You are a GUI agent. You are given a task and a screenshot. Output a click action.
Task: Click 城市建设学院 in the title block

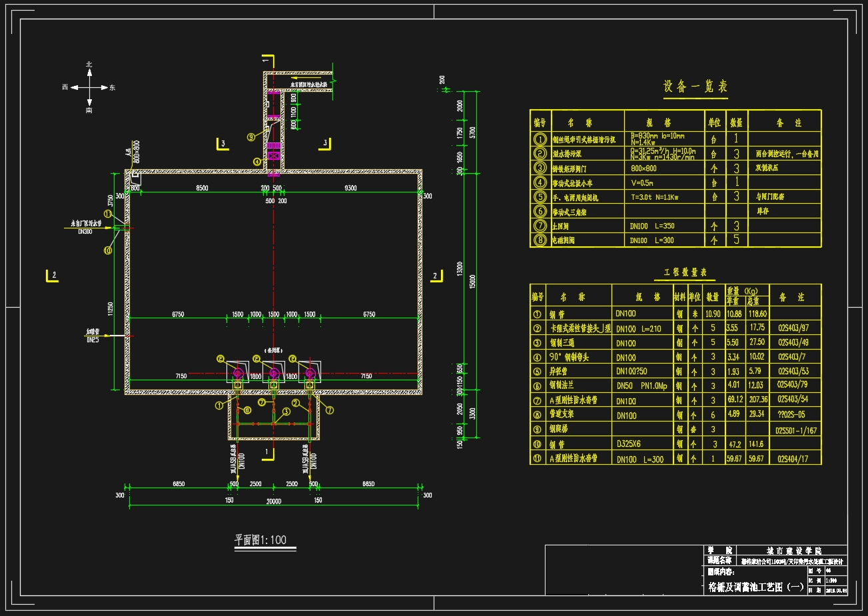(793, 551)
